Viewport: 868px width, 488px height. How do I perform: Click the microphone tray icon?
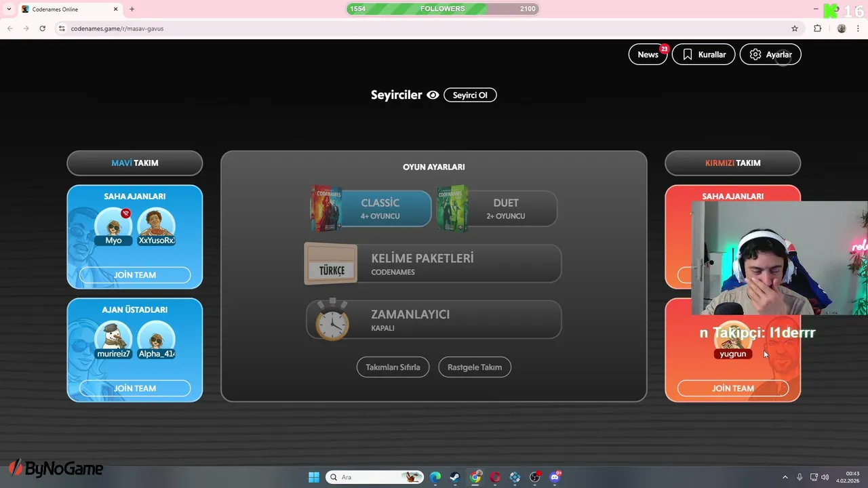click(800, 477)
